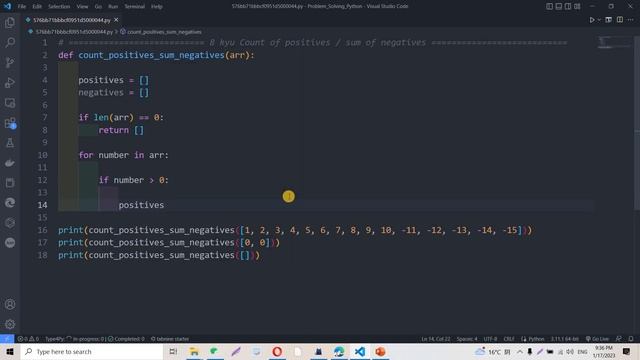Open the editor More Actions ellipsis
640x360 pixels.
coord(631,20)
